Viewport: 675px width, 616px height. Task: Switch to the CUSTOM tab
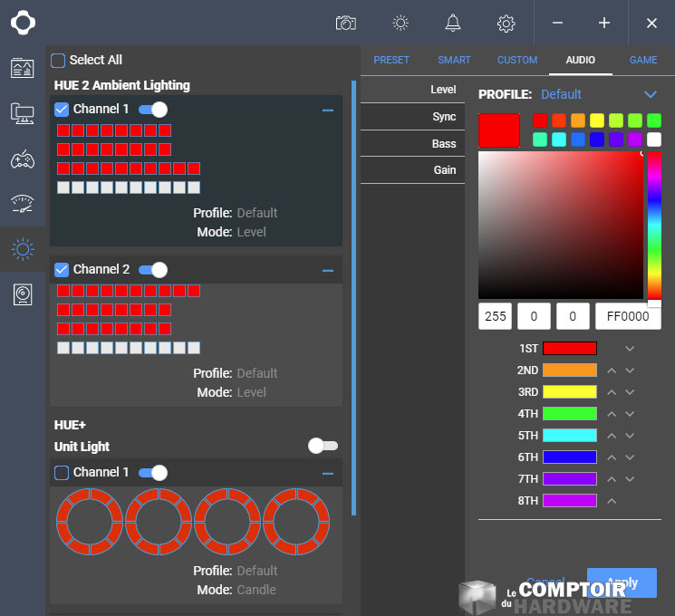click(517, 60)
